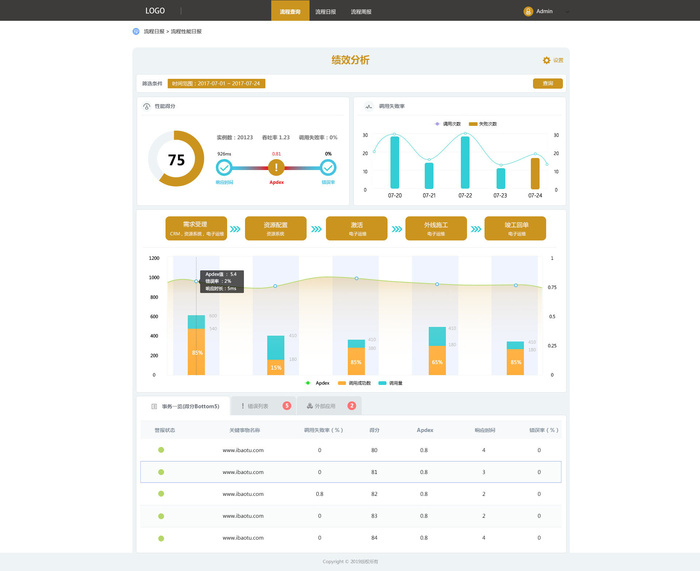Toggle 失败次数 legend in failure-rate chart

point(483,124)
